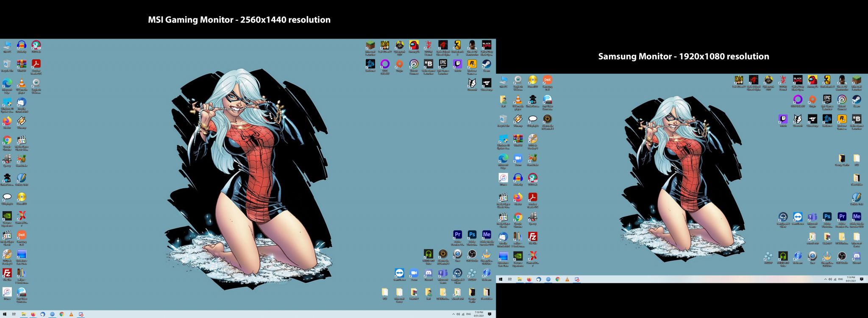Open Adobe Photoshop shortcut on the MSI desktop
Viewport: 868px width, 318px height.
tap(472, 234)
